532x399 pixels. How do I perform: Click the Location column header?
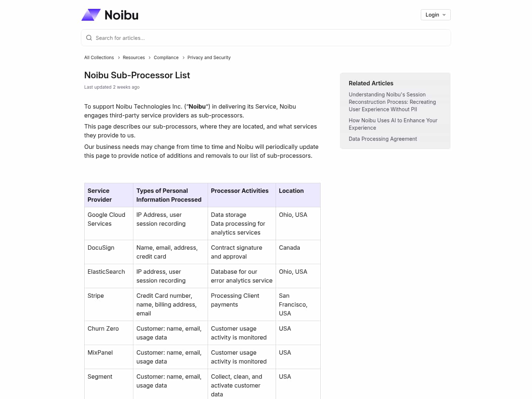click(x=291, y=191)
